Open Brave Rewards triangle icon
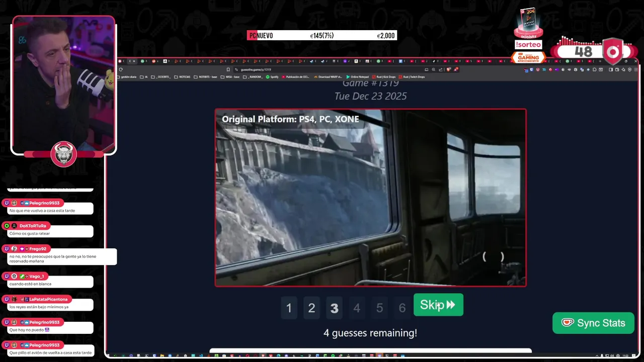Screen dimensions: 644x362 point(456,69)
